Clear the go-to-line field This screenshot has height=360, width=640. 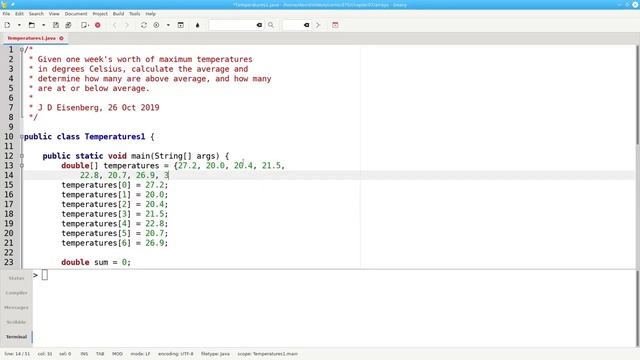coord(307,25)
